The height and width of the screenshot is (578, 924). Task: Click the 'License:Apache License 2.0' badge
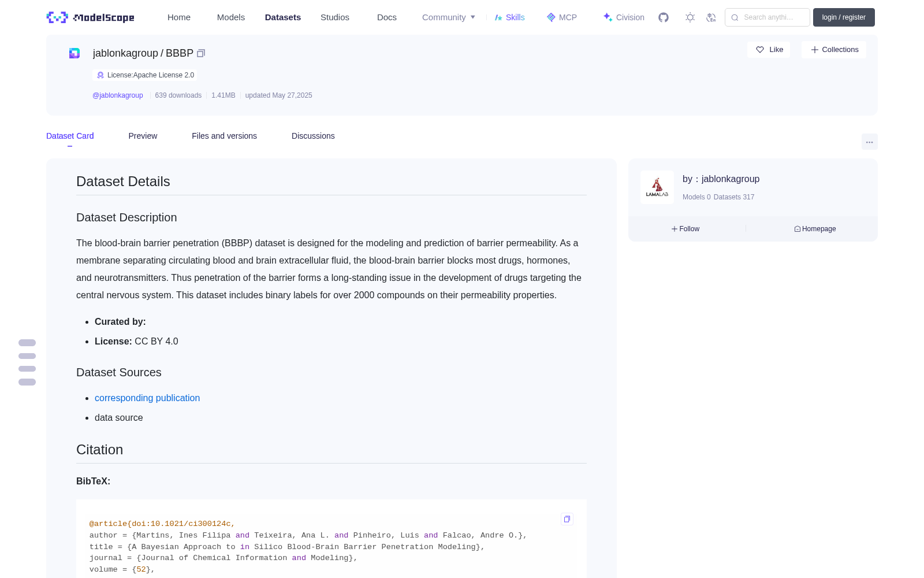click(145, 75)
